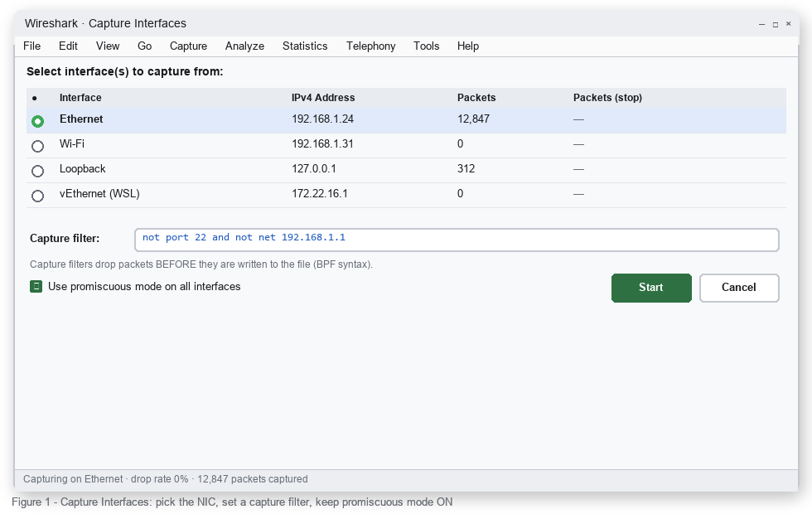Click the Packets column header
The width and height of the screenshot is (812, 514).
point(476,98)
